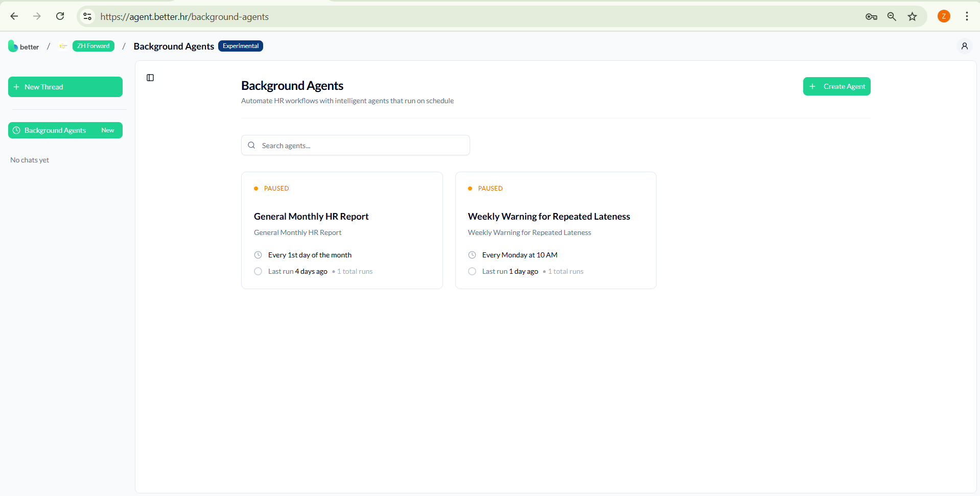
Task: Open the user account icon
Action: 964,46
